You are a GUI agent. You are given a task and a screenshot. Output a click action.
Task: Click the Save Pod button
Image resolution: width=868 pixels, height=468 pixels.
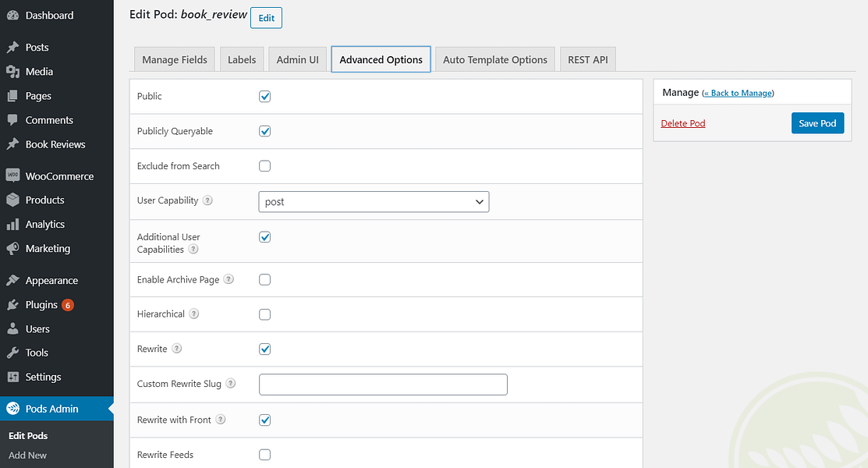point(817,122)
